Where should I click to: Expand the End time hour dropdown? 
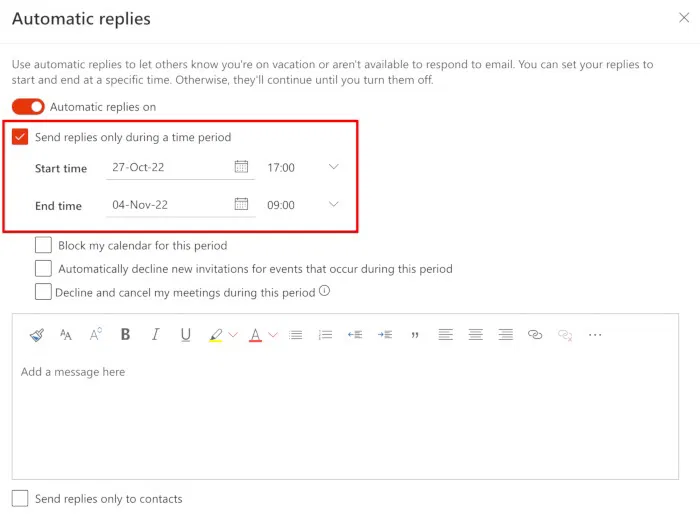(x=334, y=205)
